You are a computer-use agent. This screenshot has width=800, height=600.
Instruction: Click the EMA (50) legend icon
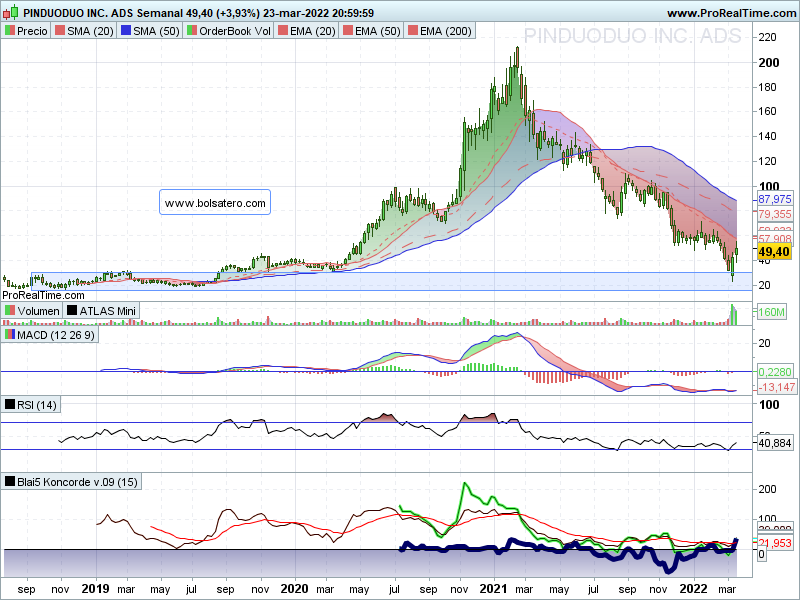coord(347,31)
